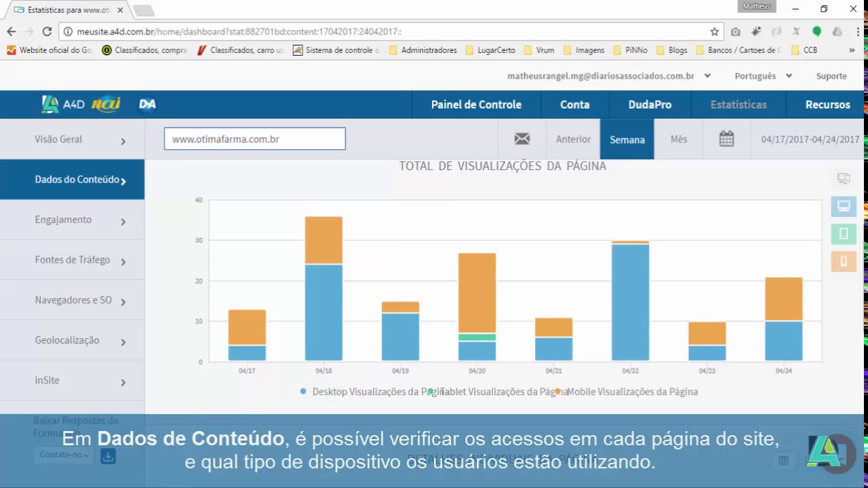Screen dimensions: 868x488
Task: Click the download form responses icon
Action: click(x=108, y=456)
